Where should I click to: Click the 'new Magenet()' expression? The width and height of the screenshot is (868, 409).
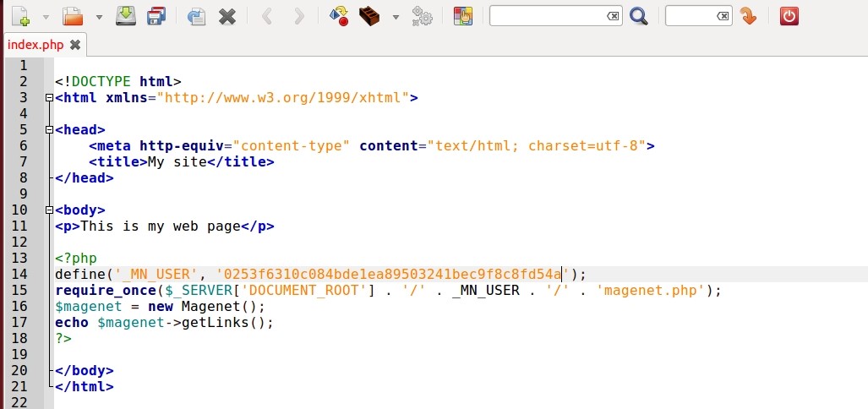(203, 307)
